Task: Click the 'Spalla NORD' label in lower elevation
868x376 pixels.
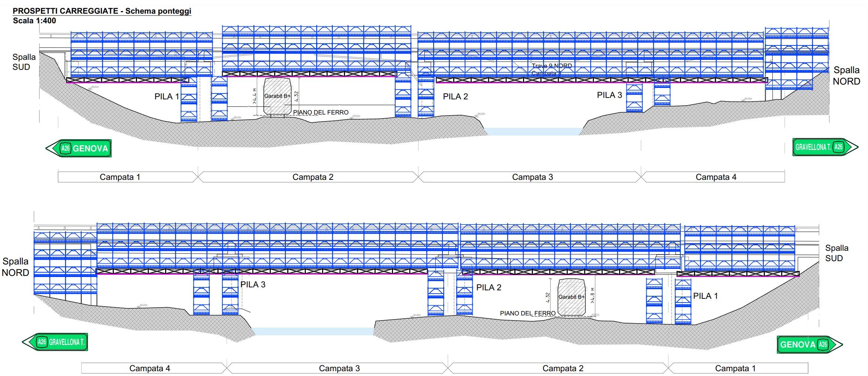Action: pyautogui.click(x=15, y=267)
